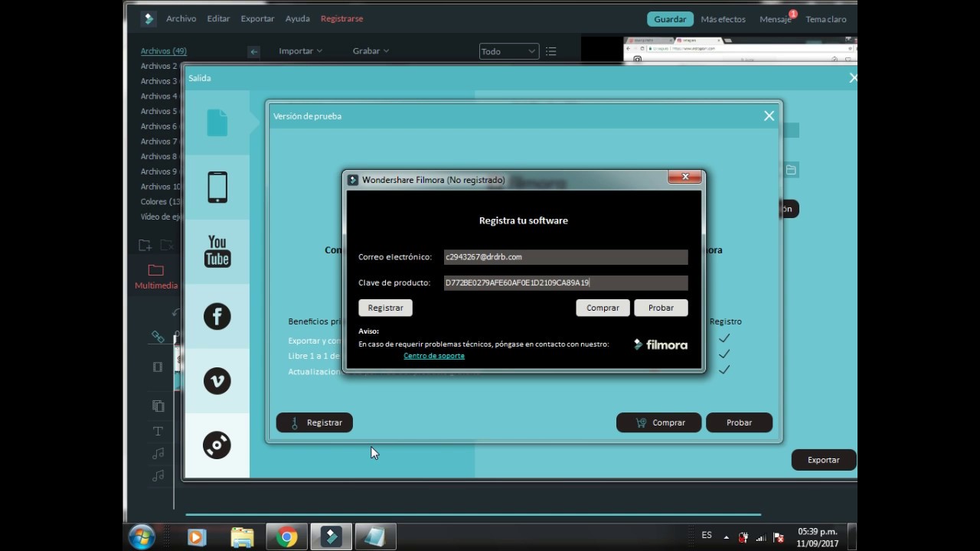Viewport: 980px width, 551px height.
Task: Click the folder browse icon in export panel
Action: (791, 170)
